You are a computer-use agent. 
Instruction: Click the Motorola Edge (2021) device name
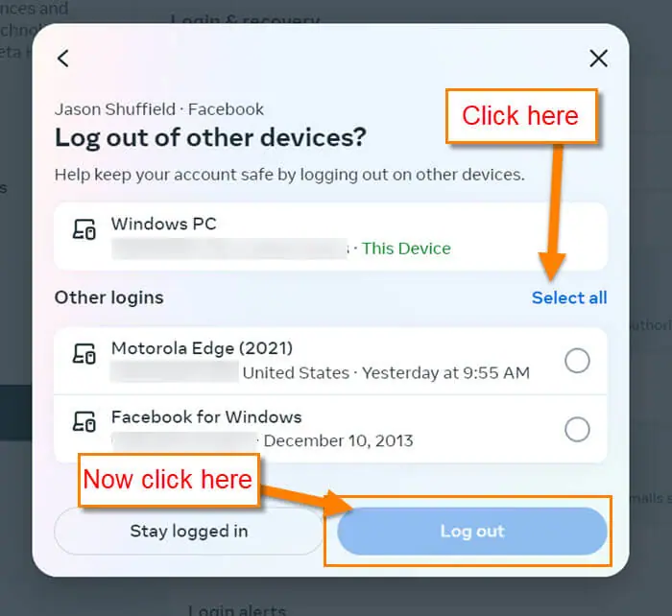coord(202,348)
